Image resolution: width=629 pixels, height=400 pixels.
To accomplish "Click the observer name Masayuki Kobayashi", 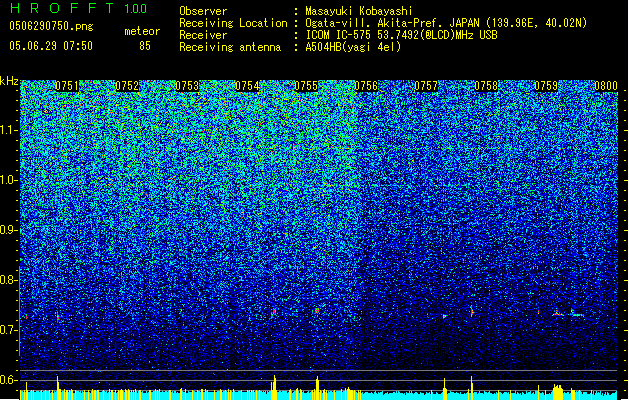I will pyautogui.click(x=359, y=11).
